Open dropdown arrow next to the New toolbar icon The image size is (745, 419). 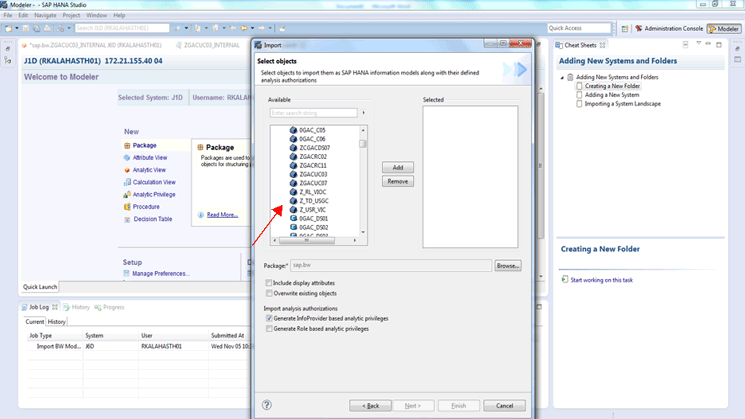point(17,29)
